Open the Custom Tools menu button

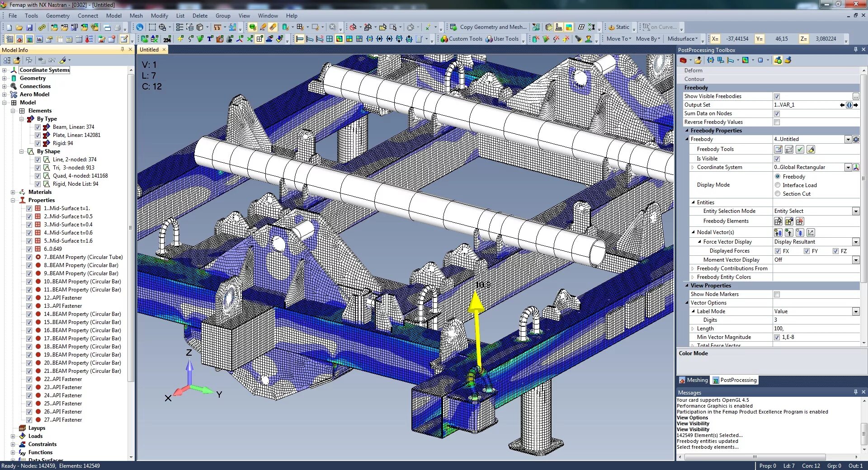(x=462, y=39)
